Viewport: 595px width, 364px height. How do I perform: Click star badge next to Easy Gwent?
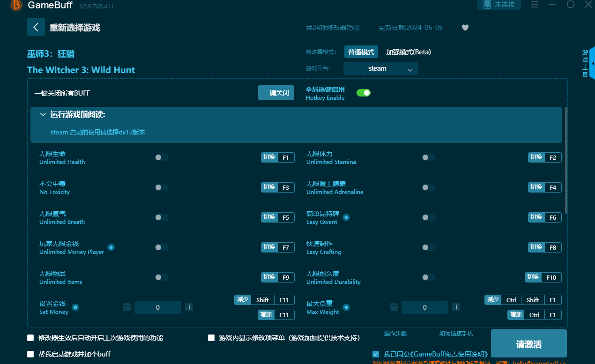tap(346, 217)
